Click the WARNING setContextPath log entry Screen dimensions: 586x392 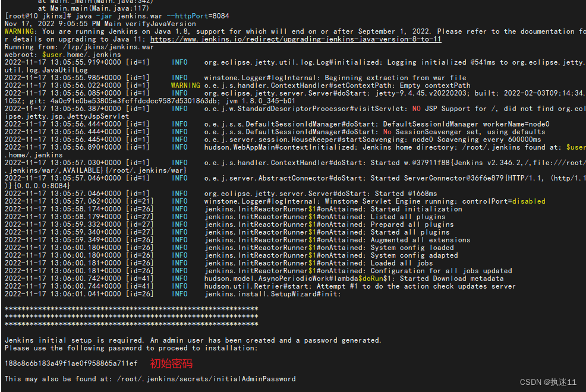point(238,86)
